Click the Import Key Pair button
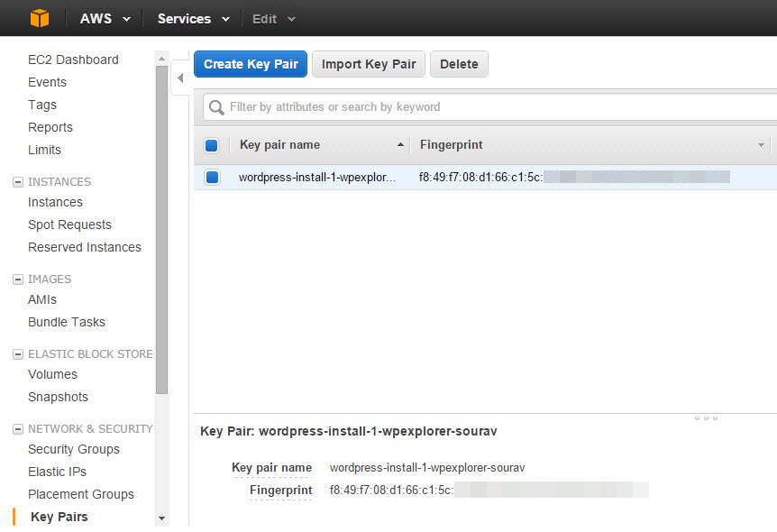This screenshot has height=532, width=777. 368,64
